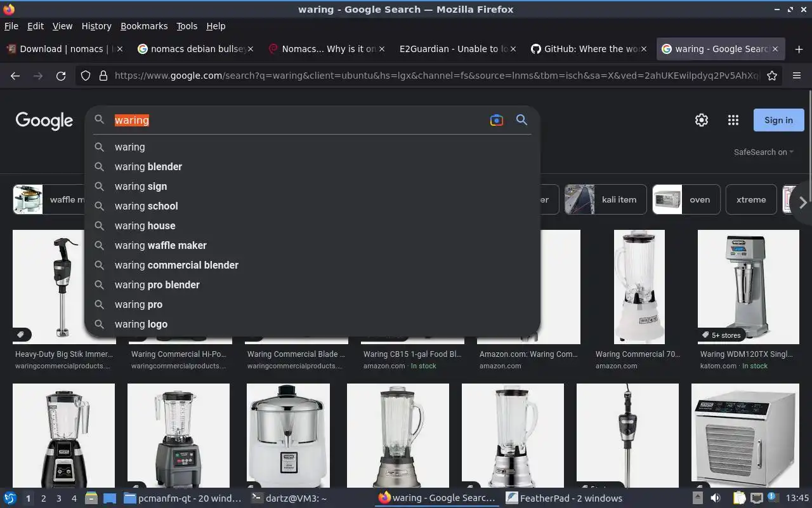
Task: Click the browser Back arrow
Action: 15,76
